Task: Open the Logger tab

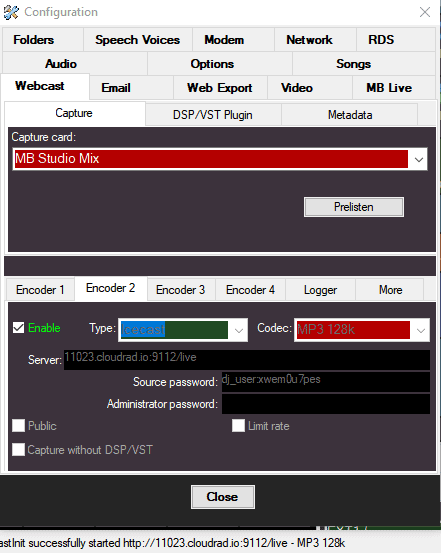Action: [320, 290]
